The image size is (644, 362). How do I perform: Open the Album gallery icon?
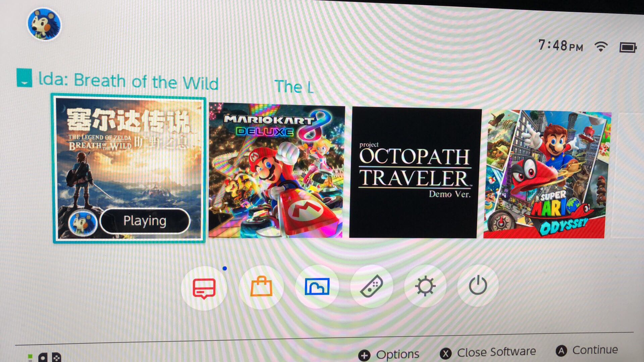click(x=317, y=286)
